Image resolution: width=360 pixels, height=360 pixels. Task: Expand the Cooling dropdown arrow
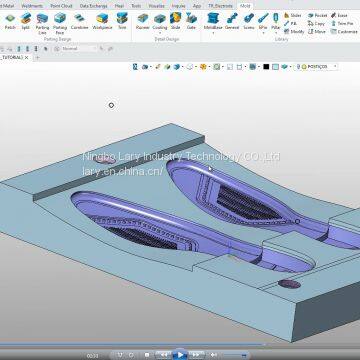point(160,33)
